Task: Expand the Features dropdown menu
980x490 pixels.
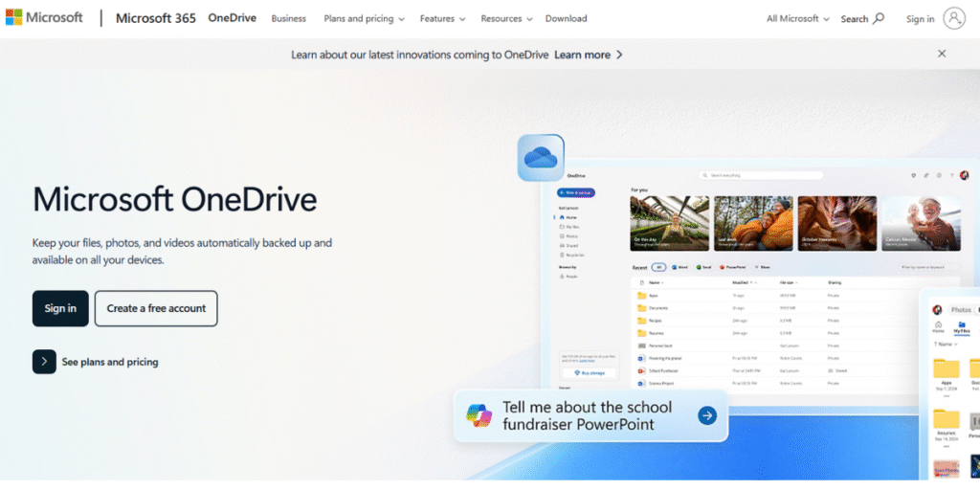Action: 442,19
